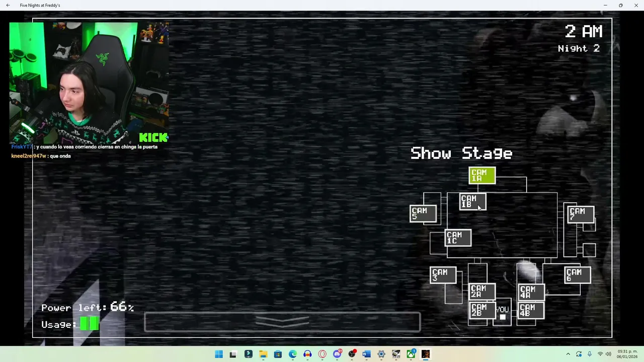The image size is (644, 362).
Task: Open the Xbox app from the taskbar
Action: [x=411, y=354]
